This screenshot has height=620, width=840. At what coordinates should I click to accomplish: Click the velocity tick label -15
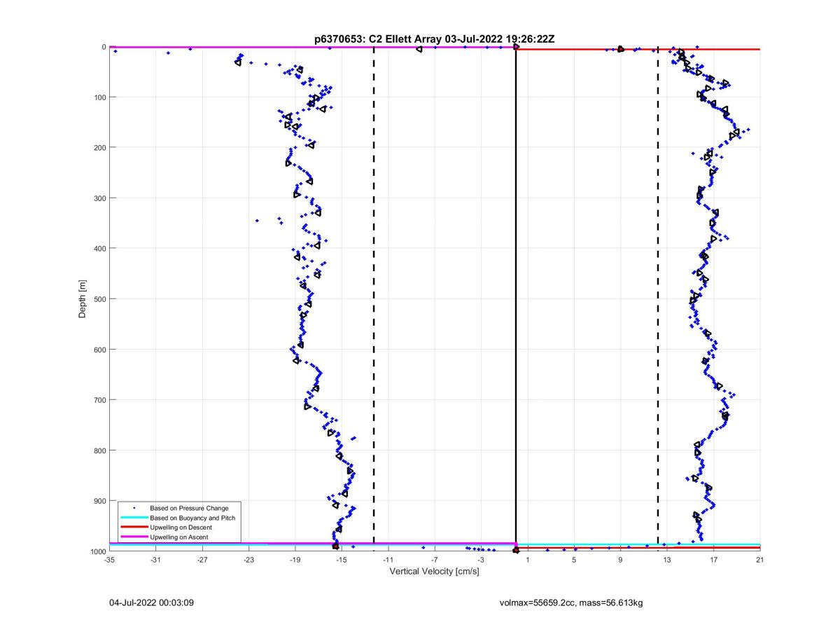click(342, 560)
